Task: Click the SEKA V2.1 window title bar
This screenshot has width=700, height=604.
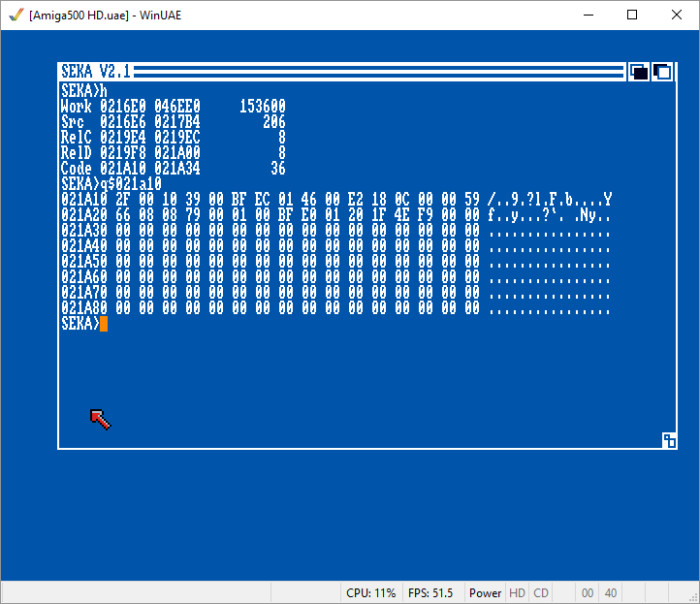Action: (341, 72)
